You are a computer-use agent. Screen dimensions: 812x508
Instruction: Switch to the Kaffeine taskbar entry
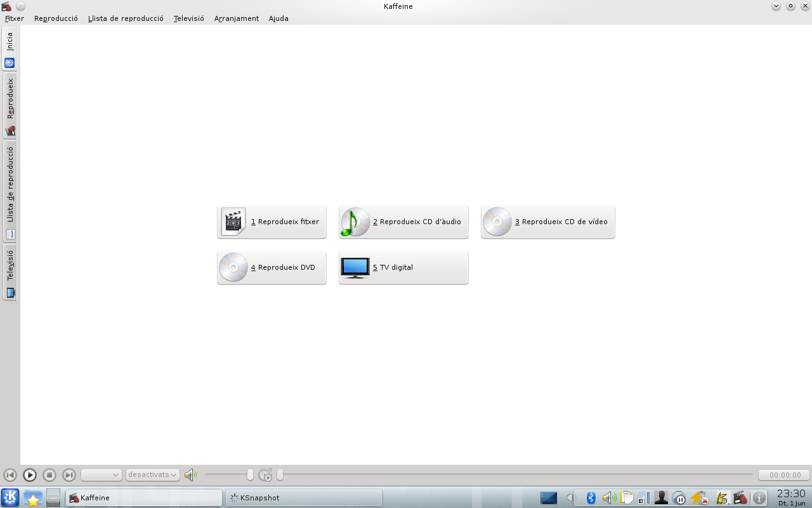click(x=144, y=498)
